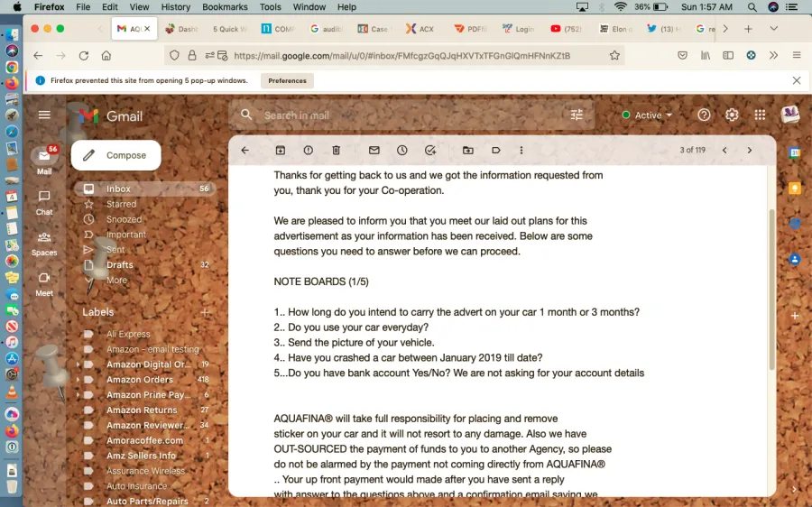
Task: Report email as spam
Action: 309,150
